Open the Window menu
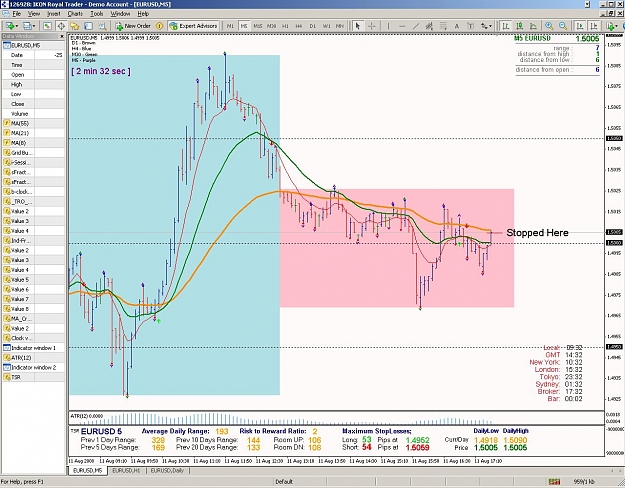The width and height of the screenshot is (625, 488). point(120,14)
